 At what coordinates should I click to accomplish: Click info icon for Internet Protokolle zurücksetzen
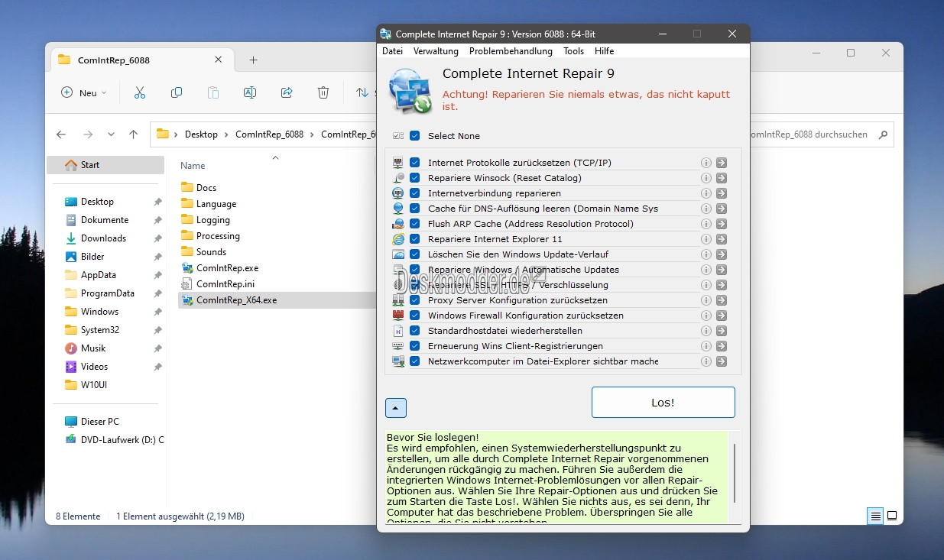click(706, 163)
